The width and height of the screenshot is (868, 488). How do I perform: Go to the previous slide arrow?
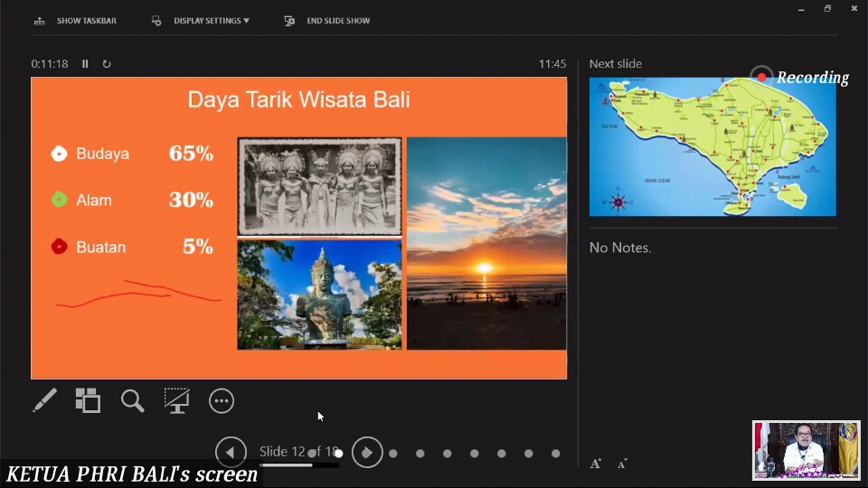click(231, 452)
